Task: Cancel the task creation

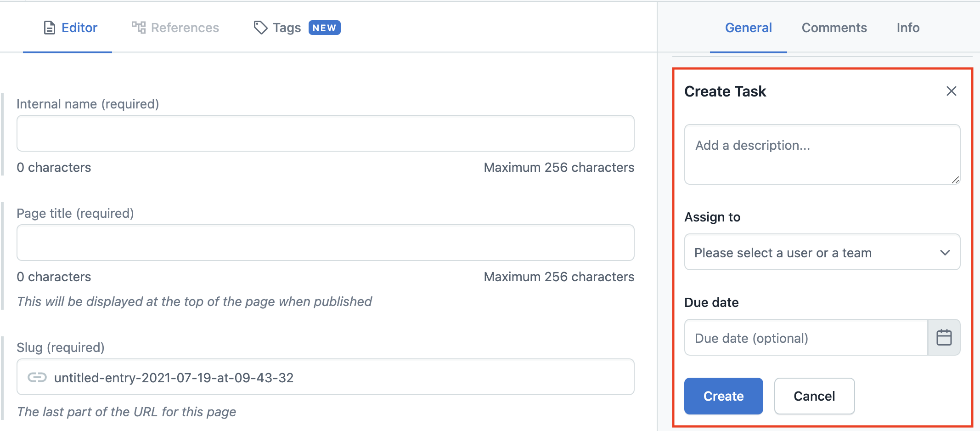Action: coord(814,396)
